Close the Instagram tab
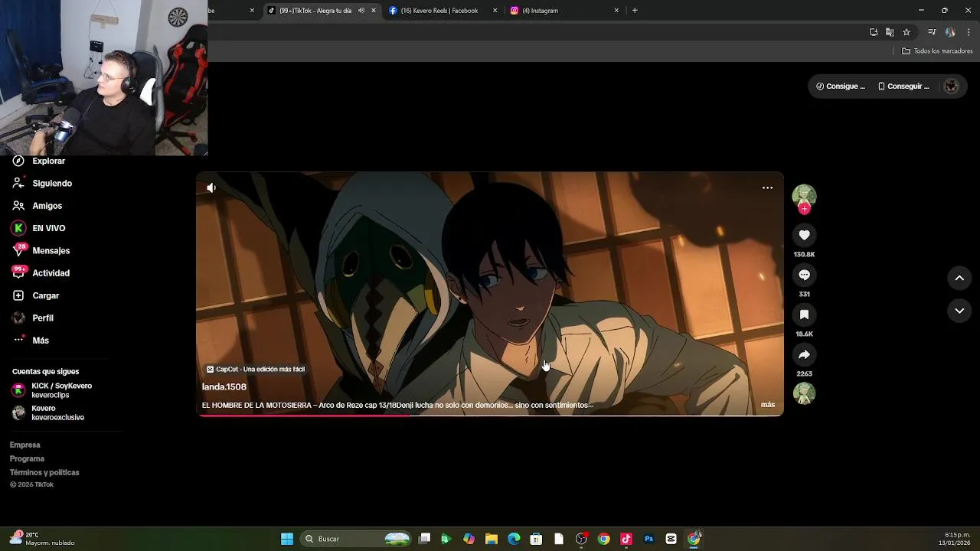The width and height of the screenshot is (980, 551). click(x=616, y=11)
